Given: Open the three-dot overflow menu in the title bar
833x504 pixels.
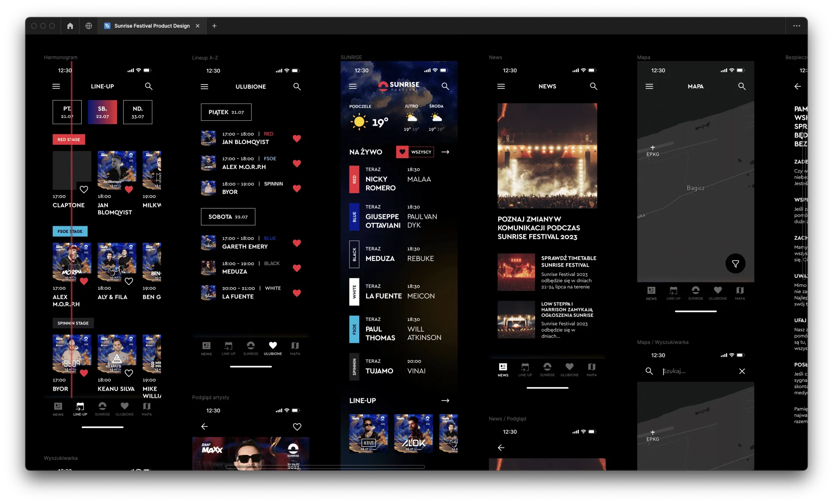Looking at the screenshot, I should coord(796,26).
